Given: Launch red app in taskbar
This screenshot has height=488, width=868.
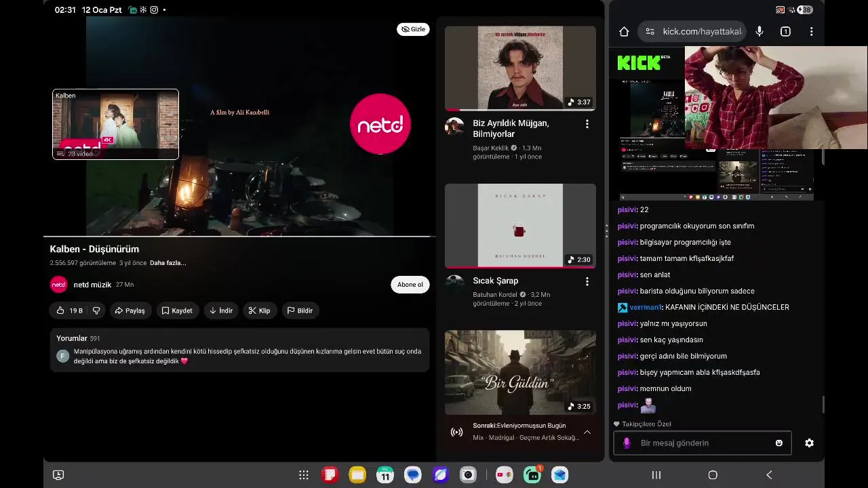Looking at the screenshot, I should (x=330, y=475).
